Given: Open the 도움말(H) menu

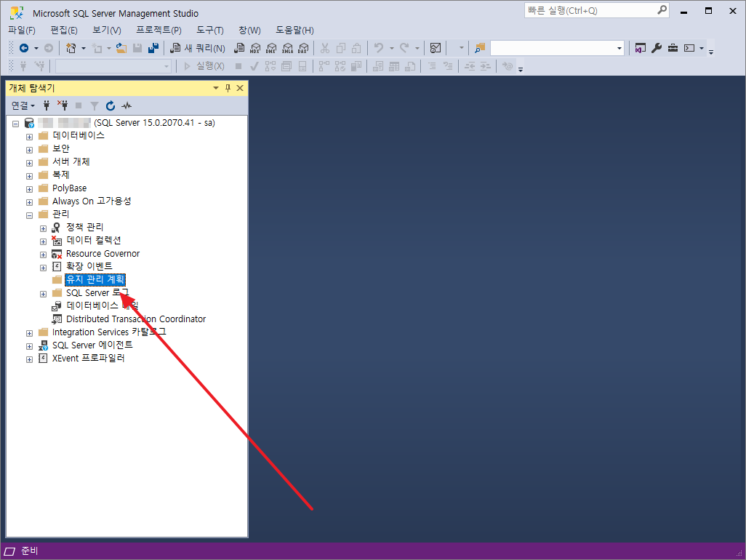Looking at the screenshot, I should point(294,31).
